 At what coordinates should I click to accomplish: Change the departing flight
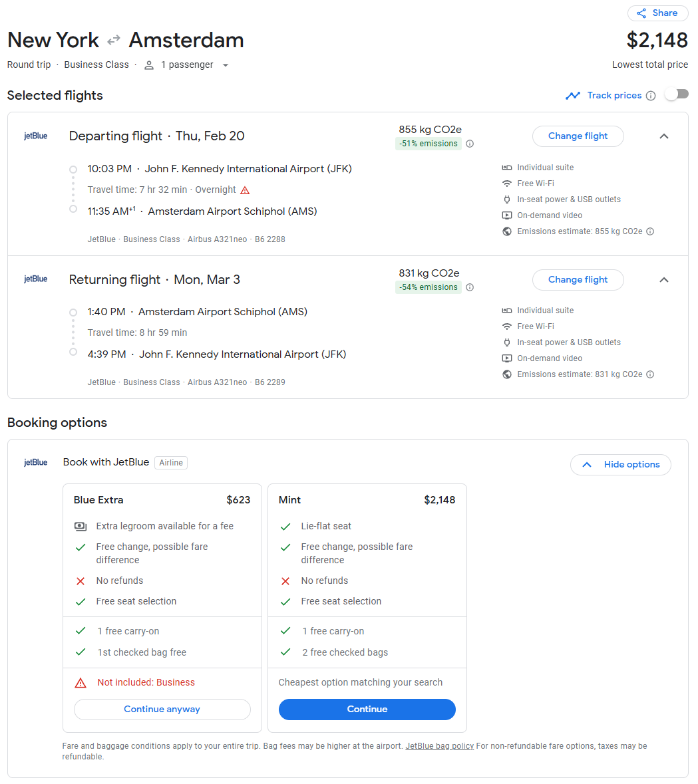578,136
